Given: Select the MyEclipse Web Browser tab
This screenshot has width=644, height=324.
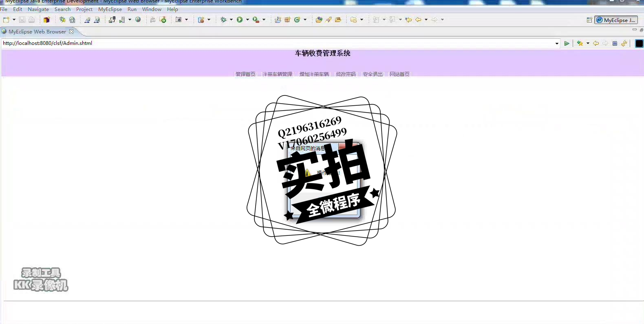Looking at the screenshot, I should (37, 31).
